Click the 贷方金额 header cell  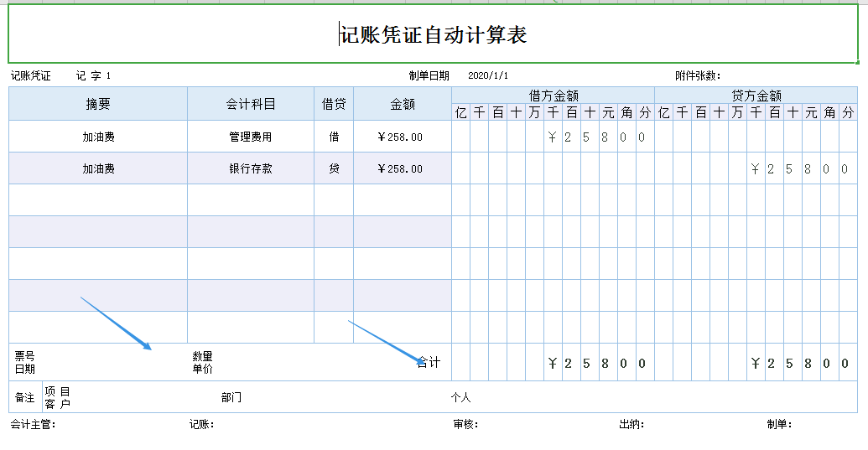tap(756, 95)
